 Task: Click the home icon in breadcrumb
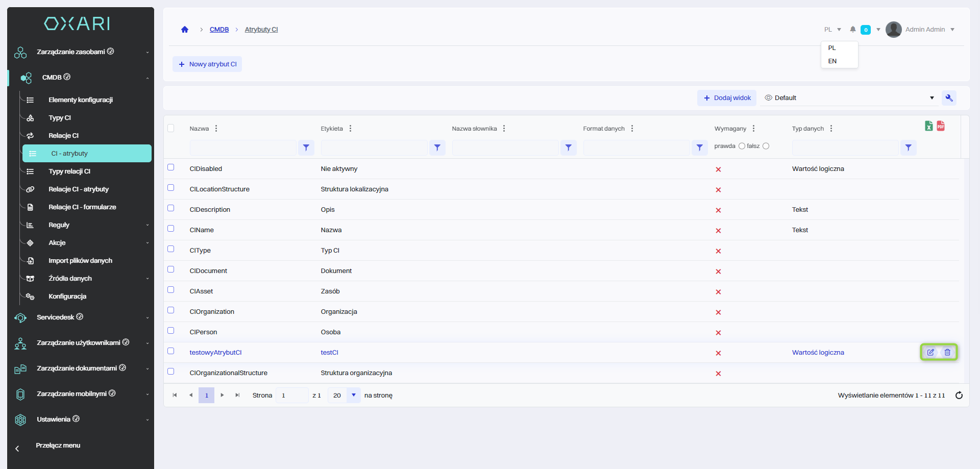pos(185,30)
